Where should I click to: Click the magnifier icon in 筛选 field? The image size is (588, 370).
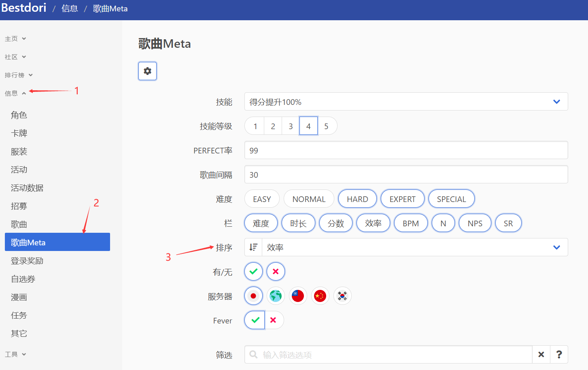(x=254, y=355)
